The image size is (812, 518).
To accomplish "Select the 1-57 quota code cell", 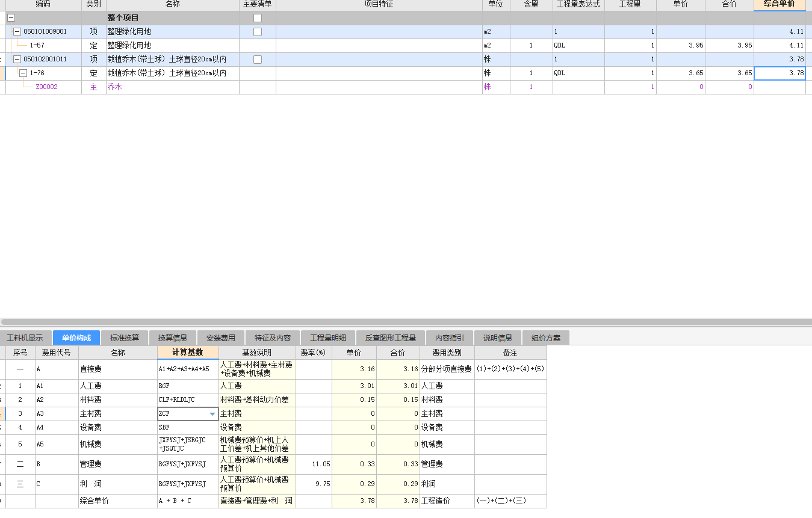I will (x=43, y=46).
